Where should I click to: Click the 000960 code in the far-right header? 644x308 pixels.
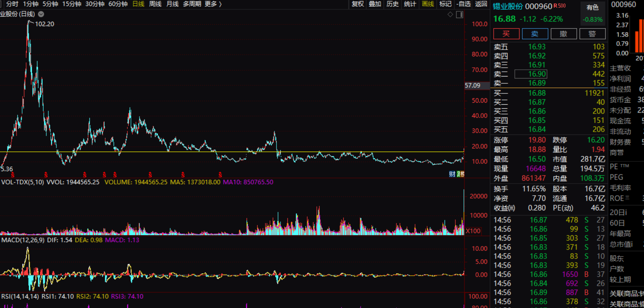tap(623, 4)
